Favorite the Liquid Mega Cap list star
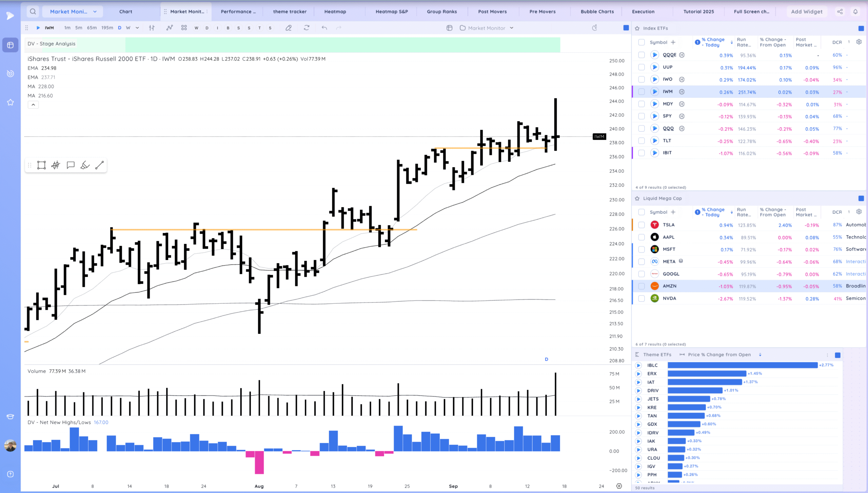Viewport: 868px width, 493px height. tap(637, 198)
